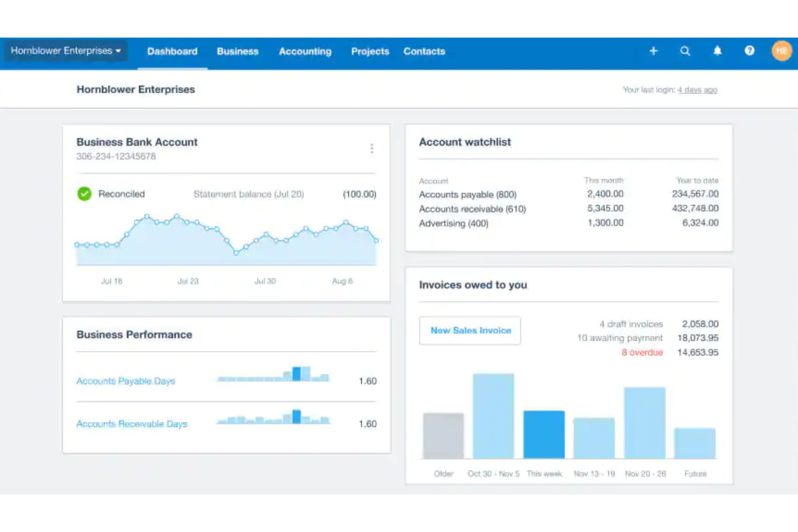This screenshot has width=798, height=532.
Task: Expand the company name dropdown arrow
Action: coord(119,51)
